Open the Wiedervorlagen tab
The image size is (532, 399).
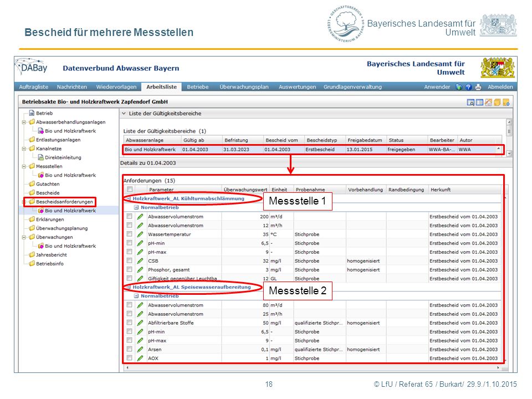coord(116,87)
